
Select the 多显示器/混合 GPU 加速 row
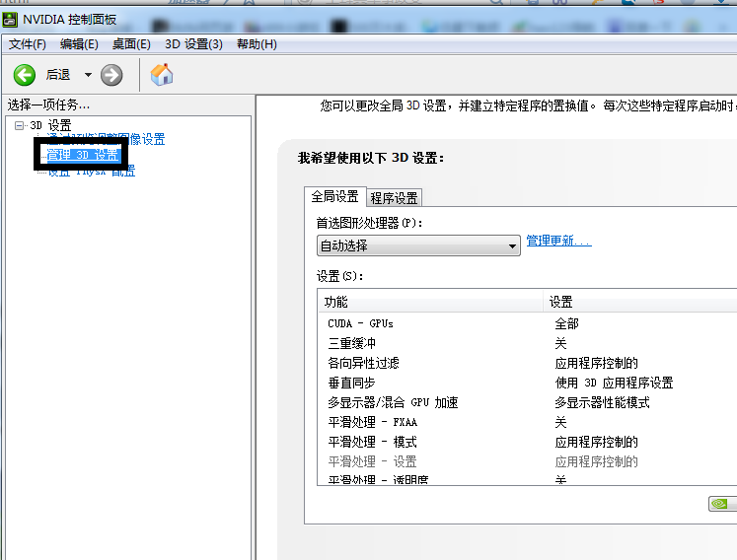(x=528, y=402)
